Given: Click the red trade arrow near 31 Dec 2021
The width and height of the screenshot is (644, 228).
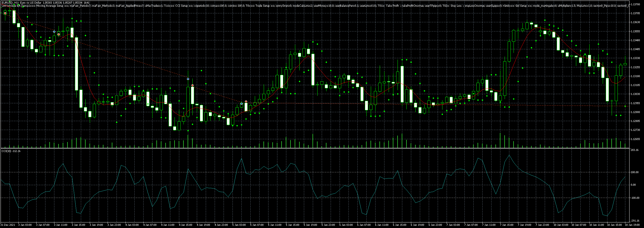Looking at the screenshot, I should click(x=5, y=13).
